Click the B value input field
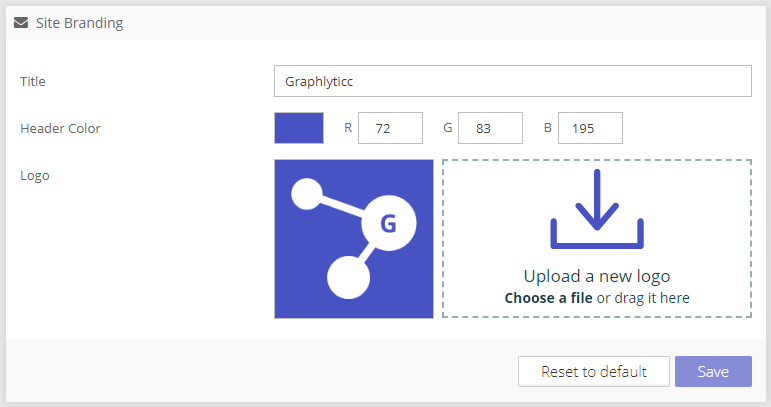This screenshot has width=771, height=407. point(590,128)
